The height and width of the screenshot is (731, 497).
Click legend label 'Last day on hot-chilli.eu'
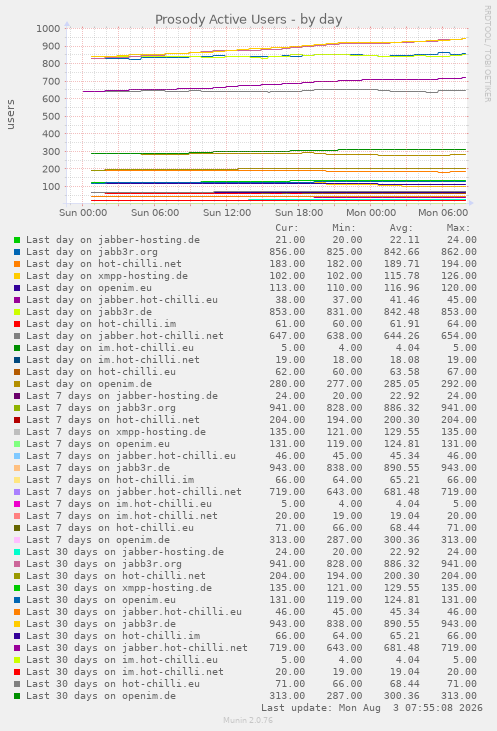pyautogui.click(x=101, y=372)
